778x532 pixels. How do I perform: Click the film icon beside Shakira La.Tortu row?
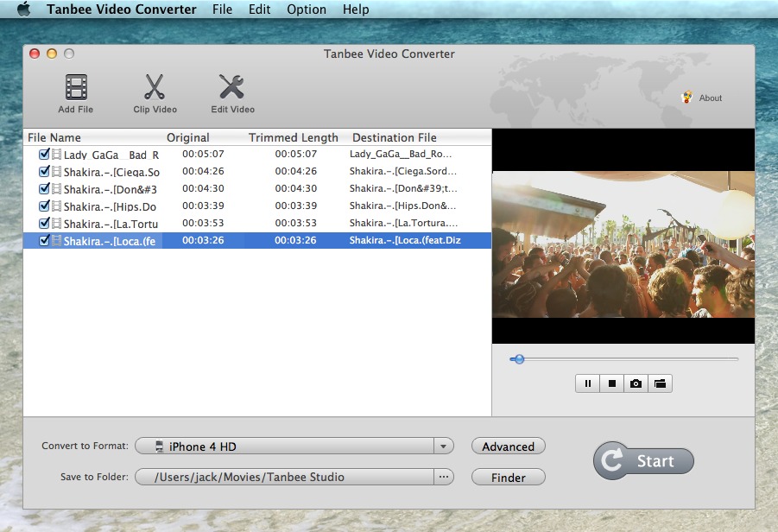[57, 224]
